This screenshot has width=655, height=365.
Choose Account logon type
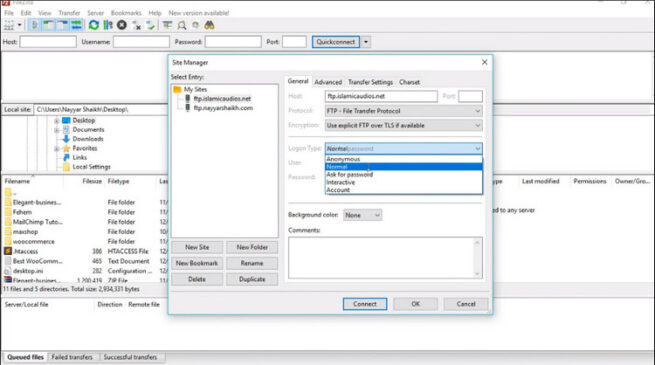point(404,190)
